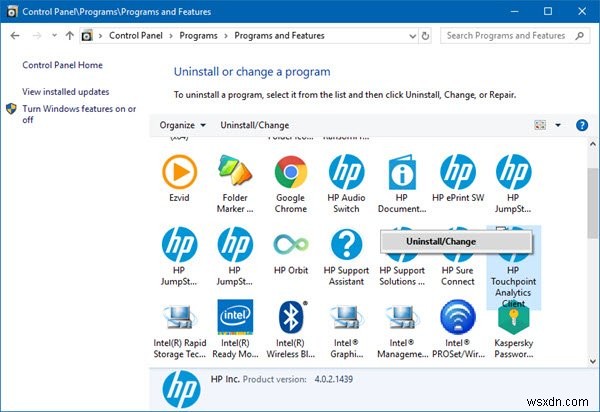Screen dimensions: 600x412
Task: Click the scrollbar up arrow
Action: coord(592,144)
